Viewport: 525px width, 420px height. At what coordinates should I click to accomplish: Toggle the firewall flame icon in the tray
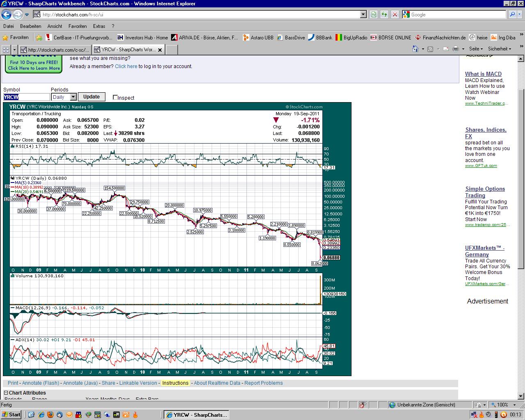(x=482, y=415)
